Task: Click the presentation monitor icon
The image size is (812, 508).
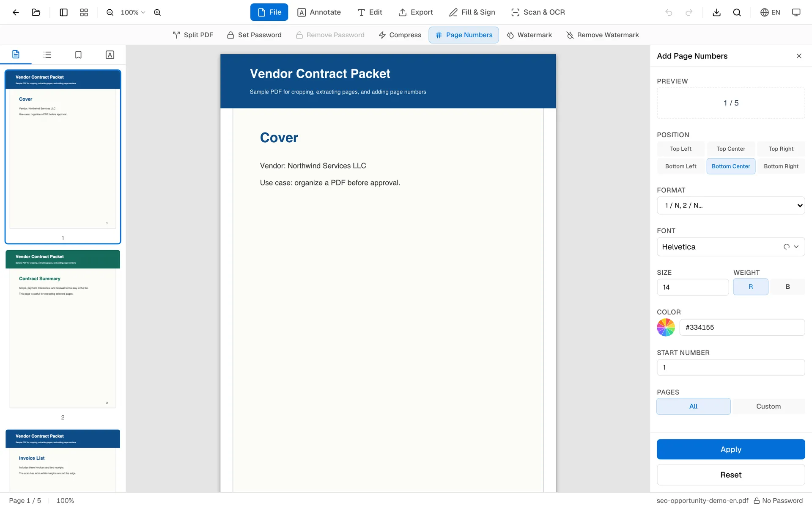Action: coord(796,12)
